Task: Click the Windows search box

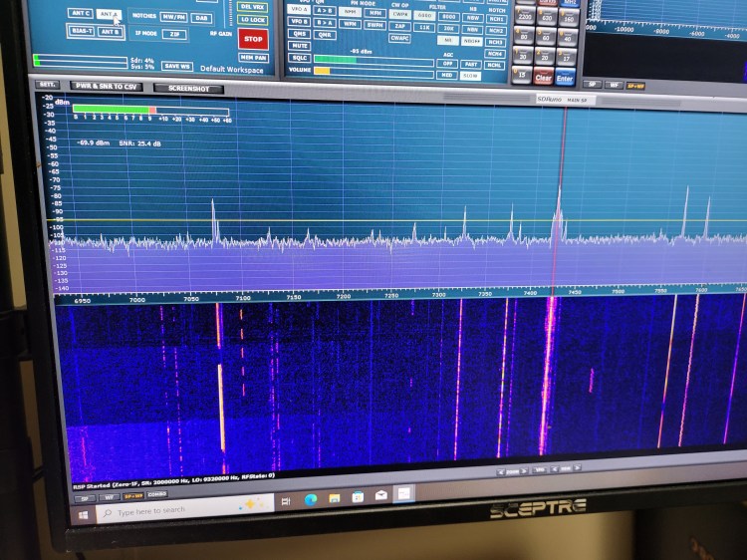Action: coord(169,510)
